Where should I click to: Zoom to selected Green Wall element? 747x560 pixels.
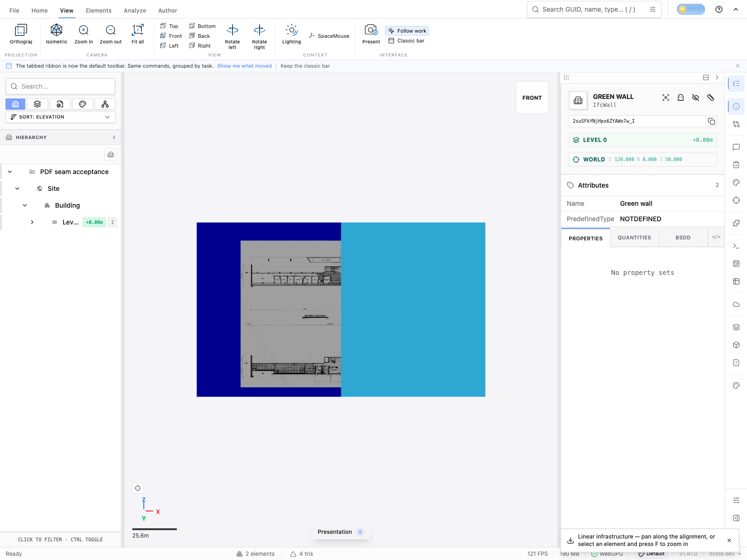tap(666, 98)
